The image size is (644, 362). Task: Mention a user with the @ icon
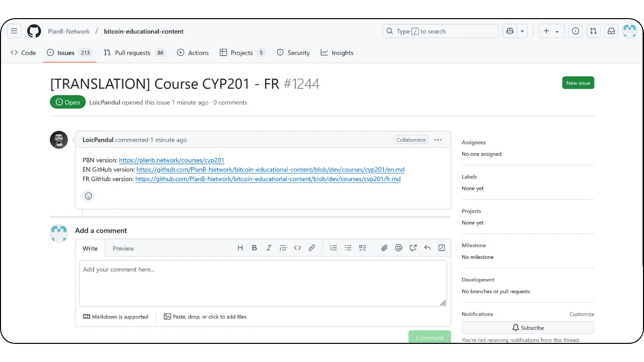(x=398, y=248)
